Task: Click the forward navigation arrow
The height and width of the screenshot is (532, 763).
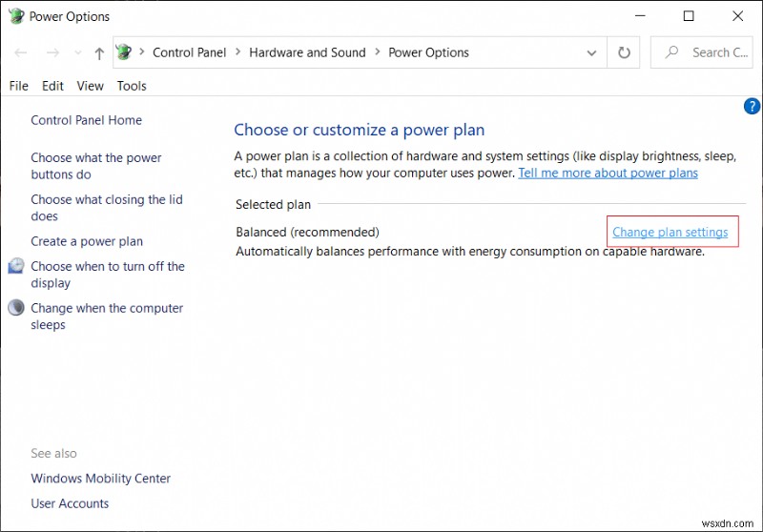Action: (52, 53)
